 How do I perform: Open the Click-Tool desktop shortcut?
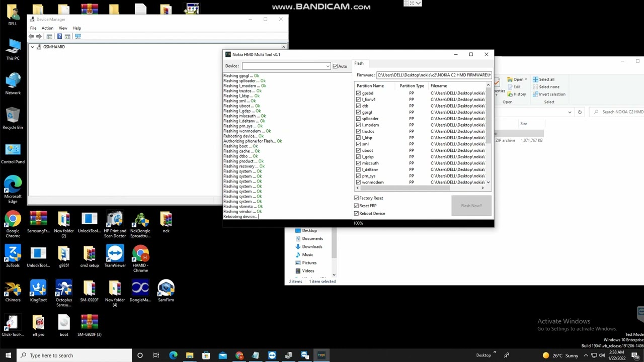coord(13,326)
